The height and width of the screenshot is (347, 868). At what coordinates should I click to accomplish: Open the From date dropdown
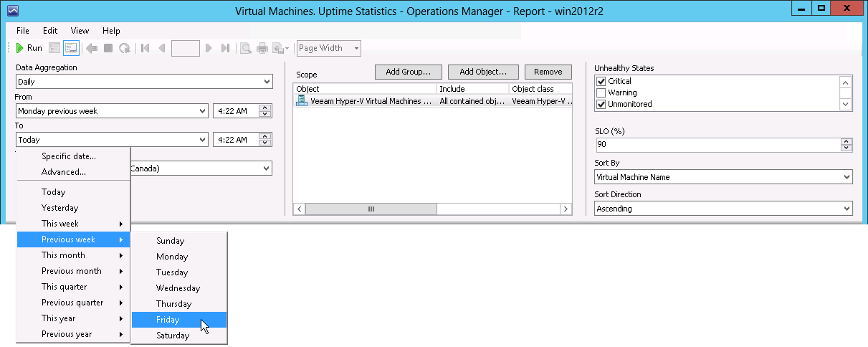112,111
